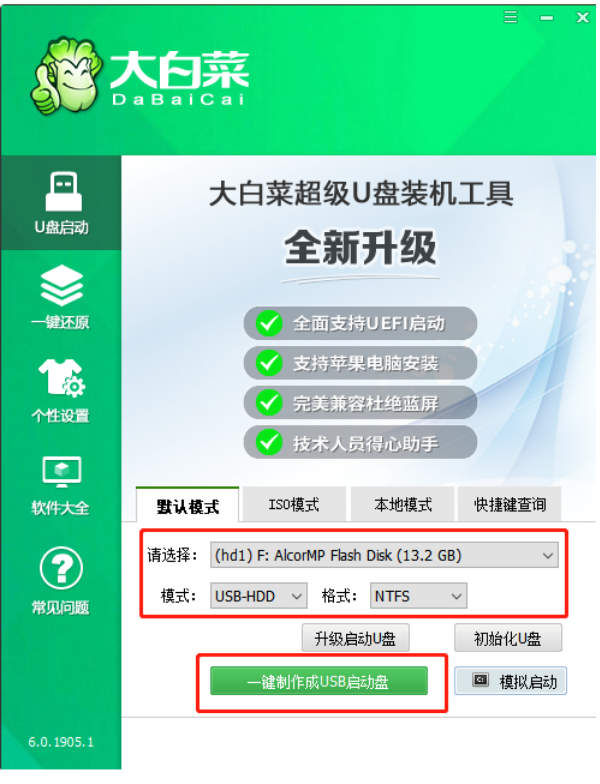
Task: Open 常见问题 question mark icon
Action: point(61,568)
